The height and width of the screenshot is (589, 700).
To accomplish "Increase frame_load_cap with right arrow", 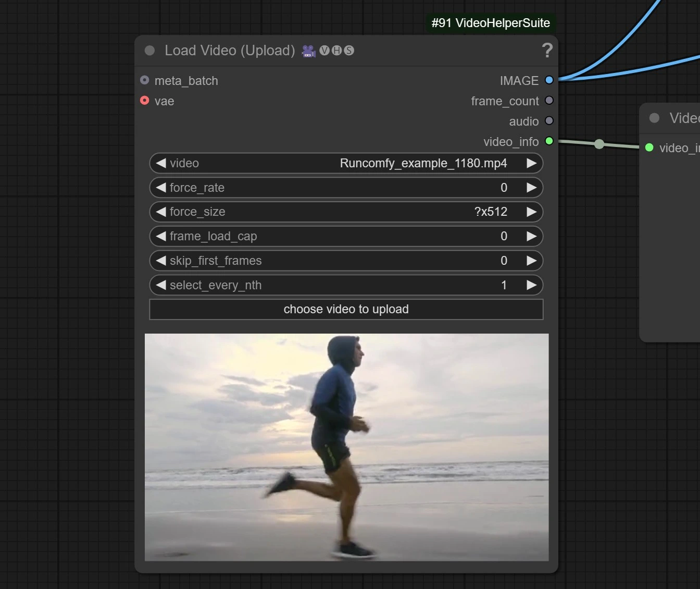I will [531, 236].
